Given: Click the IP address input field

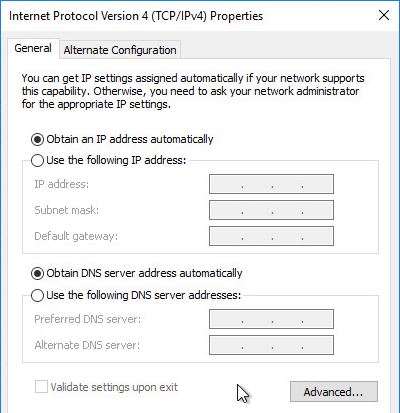Looking at the screenshot, I should tap(271, 184).
